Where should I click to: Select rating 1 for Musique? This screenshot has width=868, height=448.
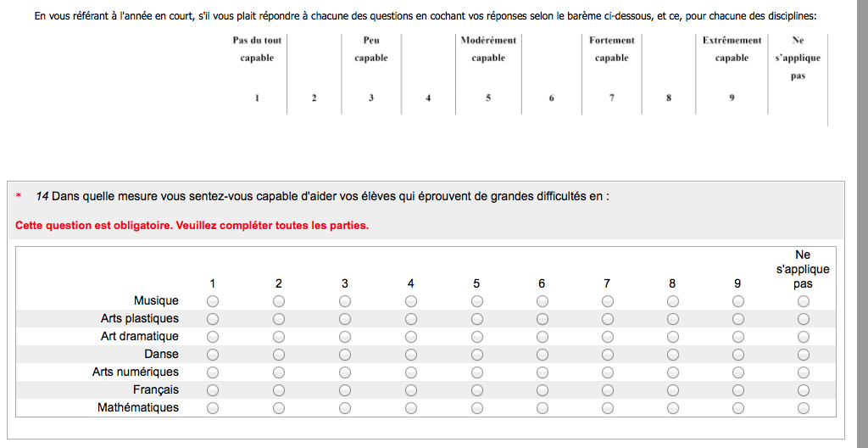pyautogui.click(x=213, y=301)
